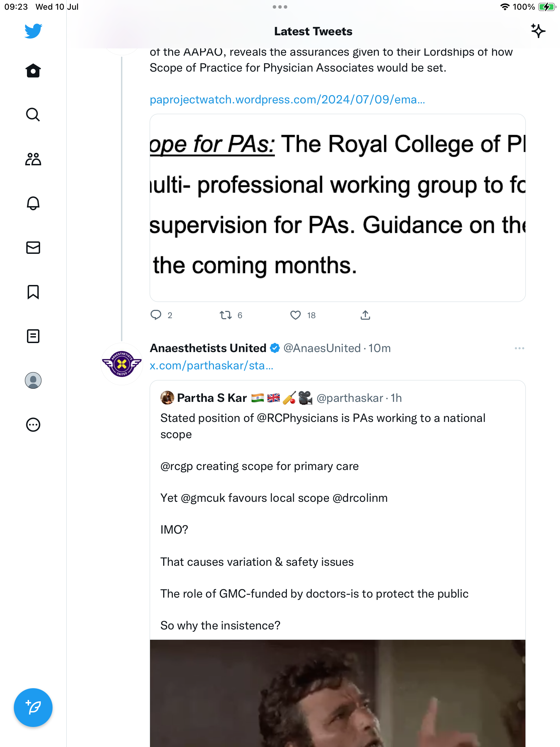Open Anaesthetists United tweet options menu
This screenshot has width=560, height=747.
click(x=519, y=348)
